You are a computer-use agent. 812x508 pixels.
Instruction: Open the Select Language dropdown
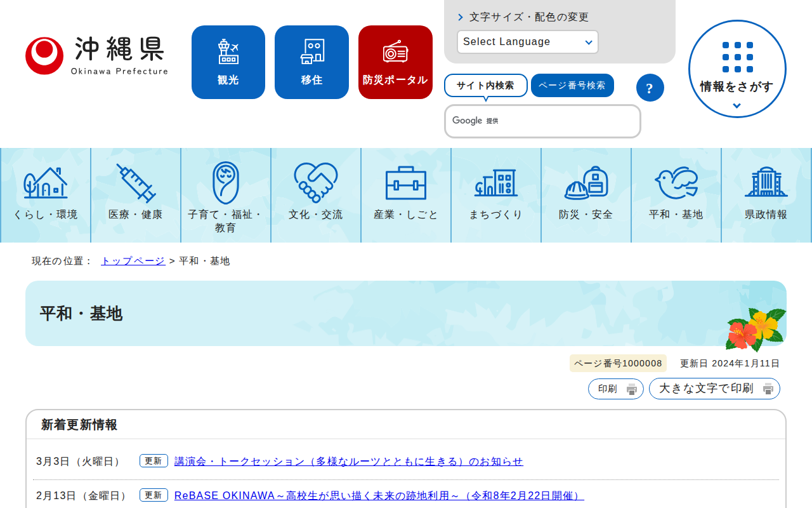(x=528, y=42)
